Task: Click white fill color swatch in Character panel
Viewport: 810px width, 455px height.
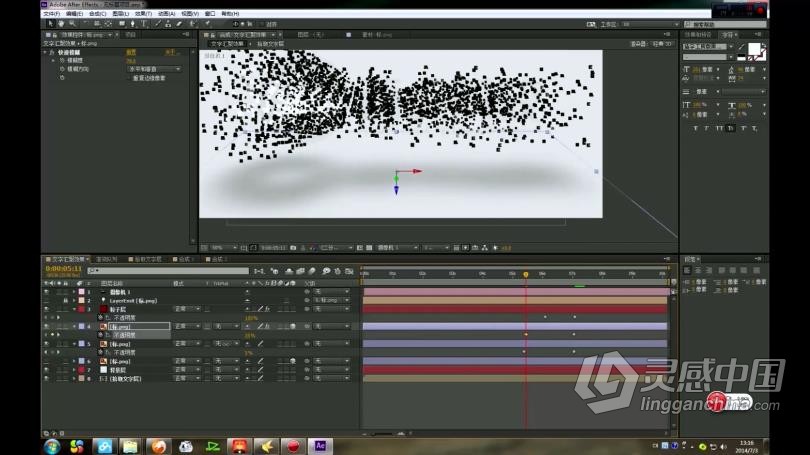Action: tap(754, 49)
